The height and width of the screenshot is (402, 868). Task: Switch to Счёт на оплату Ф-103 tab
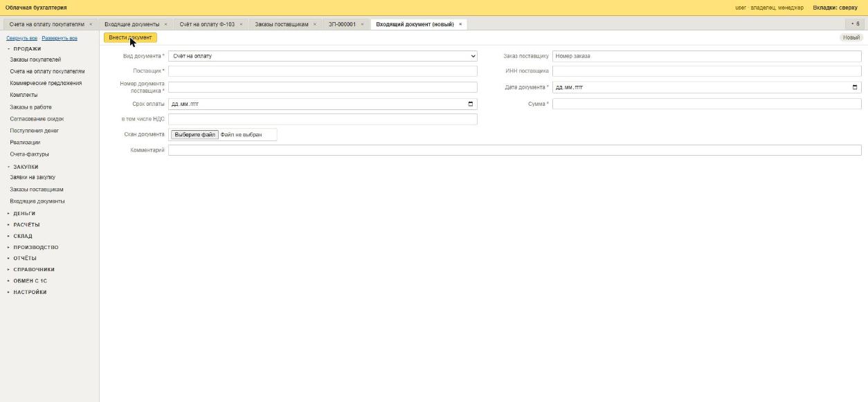coord(207,24)
